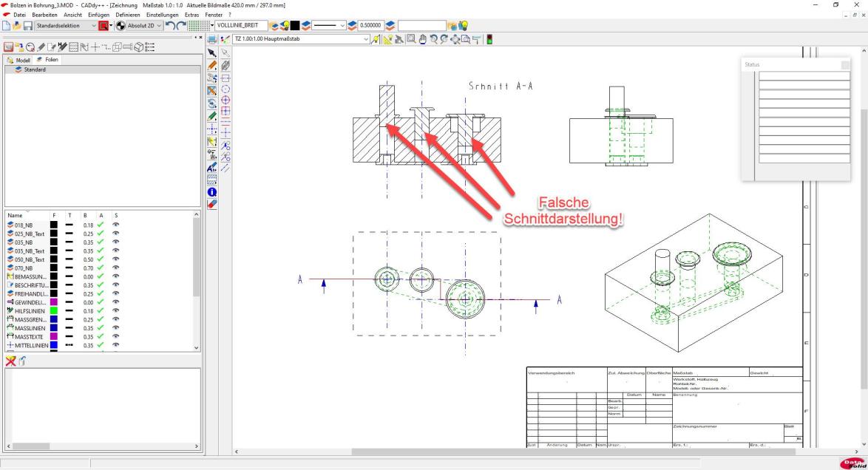This screenshot has width=868, height=470.
Task: Click the printer icon above the drawing
Action: [213, 38]
